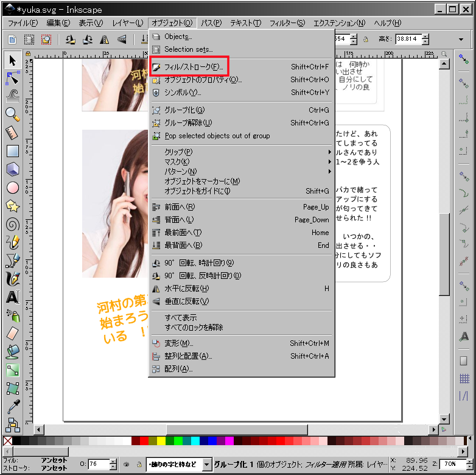Activate the Text tool
The height and width of the screenshot is (475, 476).
(x=12, y=297)
